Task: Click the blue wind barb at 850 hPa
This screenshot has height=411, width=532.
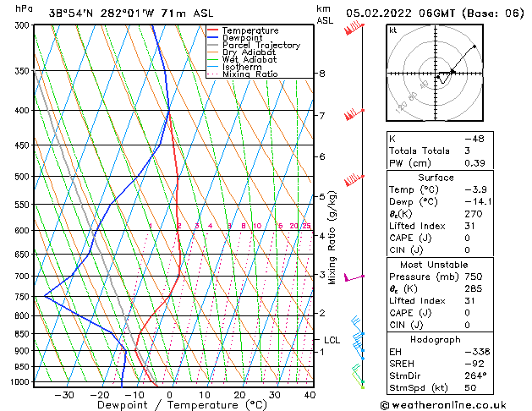Action: tap(357, 326)
